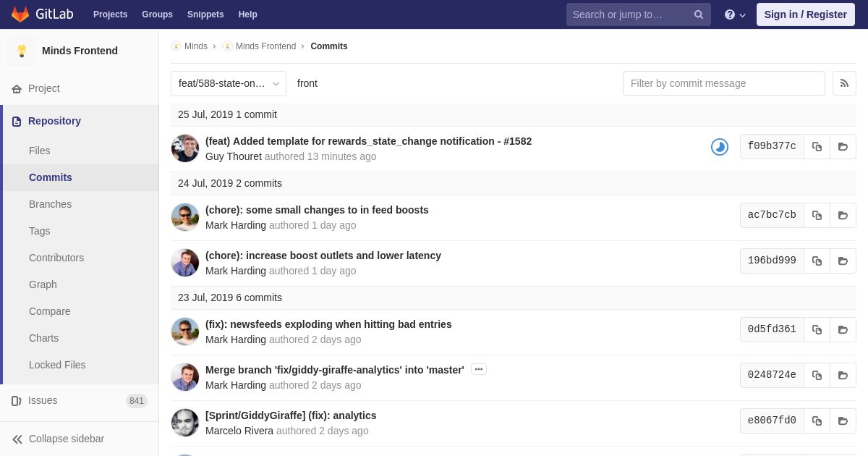
Task: Open commit hash 0d5fd361
Action: pyautogui.click(x=772, y=329)
